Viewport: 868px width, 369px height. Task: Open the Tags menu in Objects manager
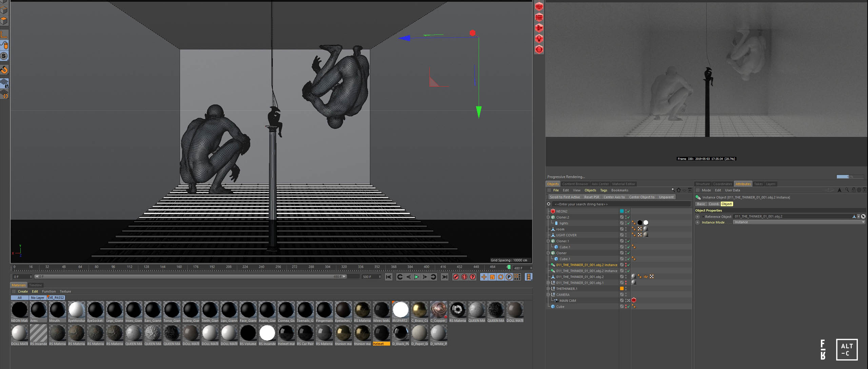point(604,190)
